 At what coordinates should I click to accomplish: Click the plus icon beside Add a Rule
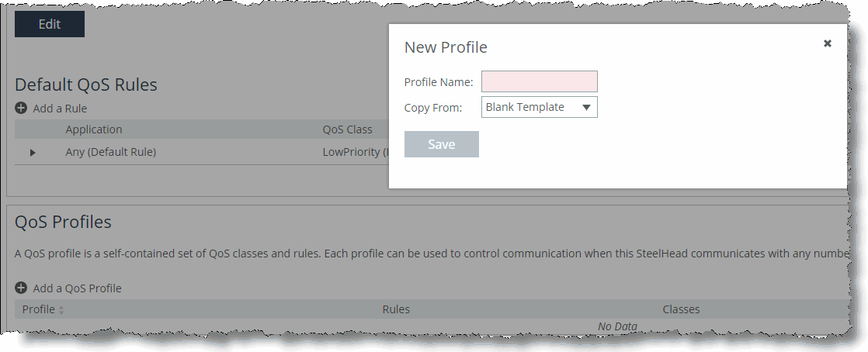click(x=20, y=109)
